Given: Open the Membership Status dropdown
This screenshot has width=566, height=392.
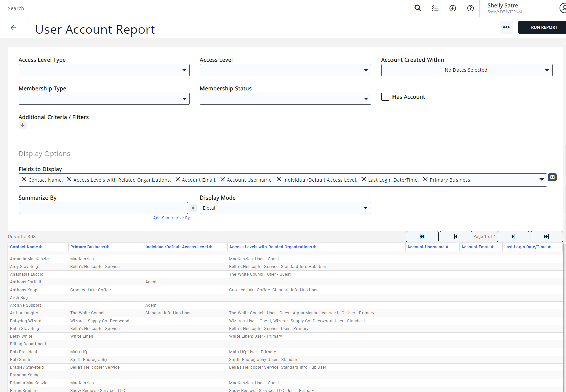Looking at the screenshot, I should [366, 98].
